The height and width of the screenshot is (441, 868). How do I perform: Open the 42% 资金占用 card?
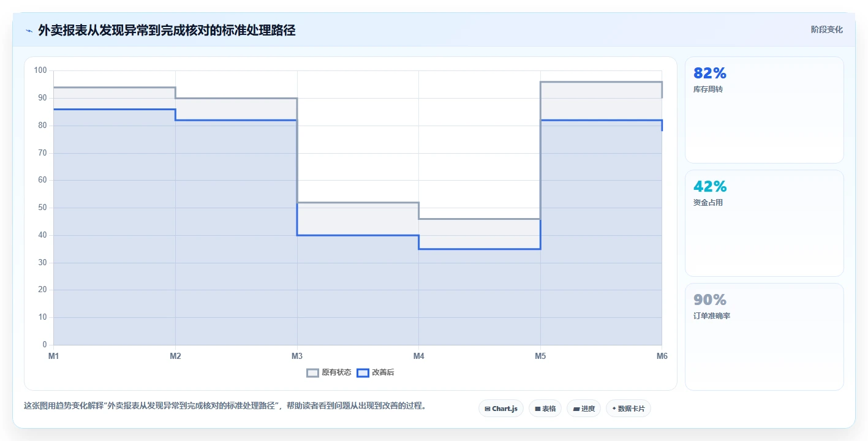pyautogui.click(x=764, y=223)
